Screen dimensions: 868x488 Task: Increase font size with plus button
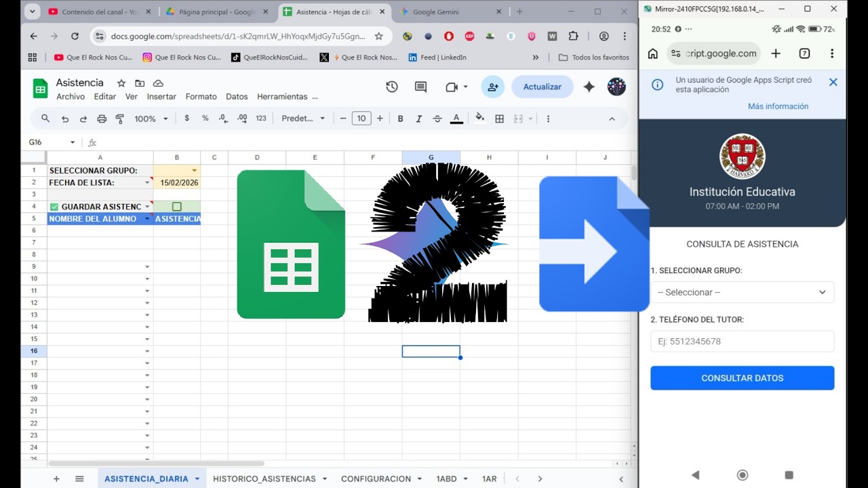[x=380, y=119]
